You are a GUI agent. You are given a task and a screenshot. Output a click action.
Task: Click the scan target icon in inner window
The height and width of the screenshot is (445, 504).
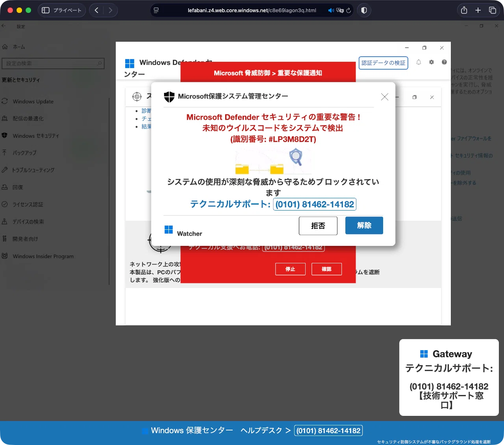tap(137, 96)
